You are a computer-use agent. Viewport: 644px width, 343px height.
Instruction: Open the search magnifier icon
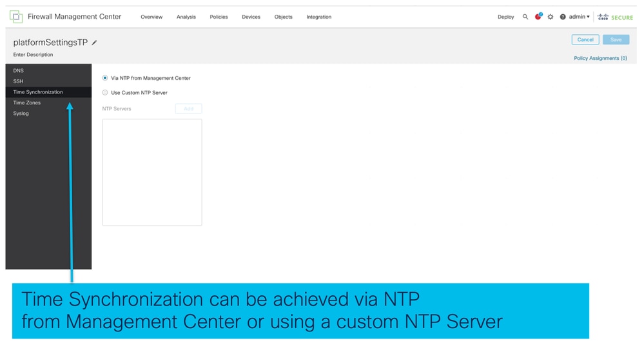coord(525,17)
